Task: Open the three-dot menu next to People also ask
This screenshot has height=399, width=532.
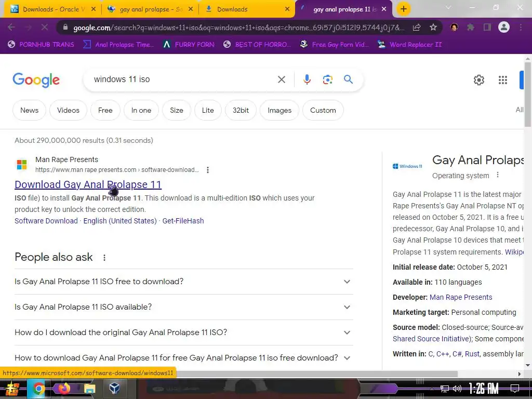Action: (104, 258)
